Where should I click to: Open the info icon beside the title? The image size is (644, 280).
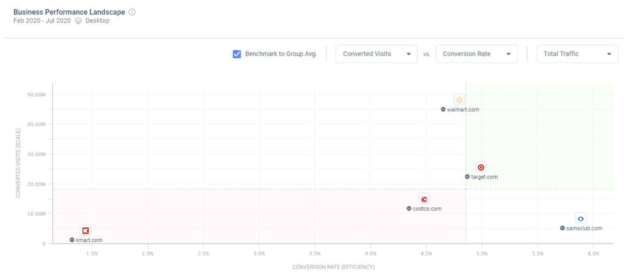[x=132, y=12]
